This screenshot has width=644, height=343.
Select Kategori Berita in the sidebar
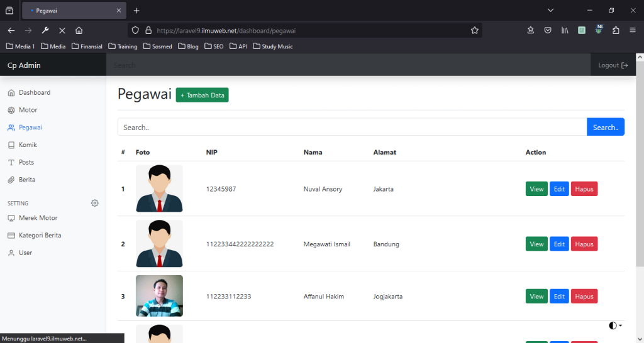40,235
